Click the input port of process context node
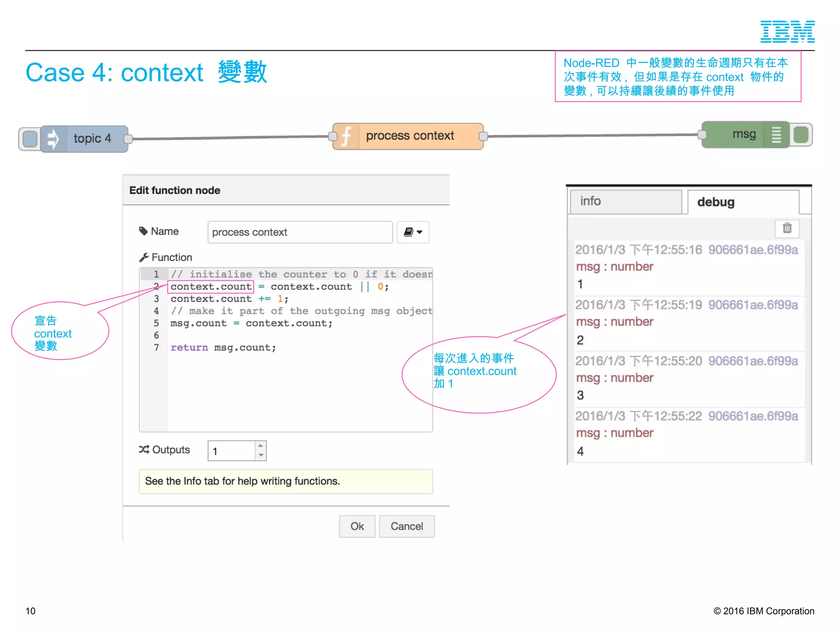 (333, 136)
